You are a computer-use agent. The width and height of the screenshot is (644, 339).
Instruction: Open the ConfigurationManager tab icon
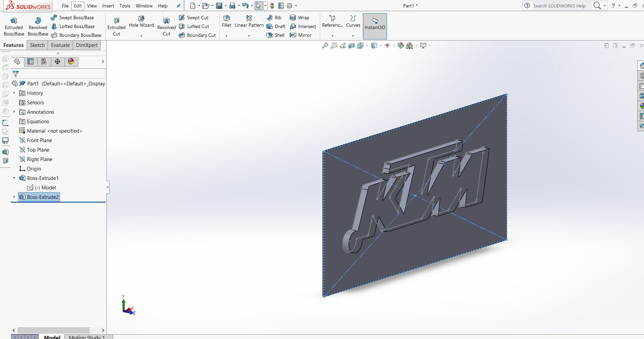pyautogui.click(x=44, y=61)
